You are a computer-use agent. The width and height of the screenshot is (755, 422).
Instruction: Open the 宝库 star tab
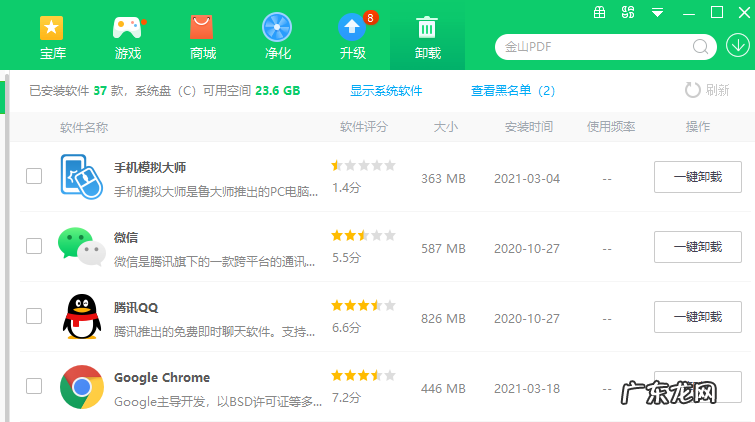click(52, 38)
